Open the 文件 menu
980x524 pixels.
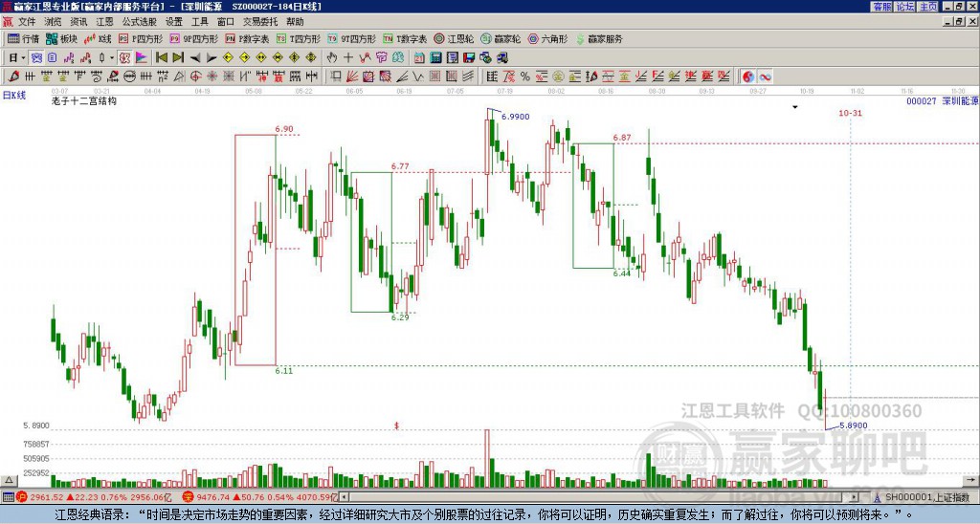pos(27,22)
